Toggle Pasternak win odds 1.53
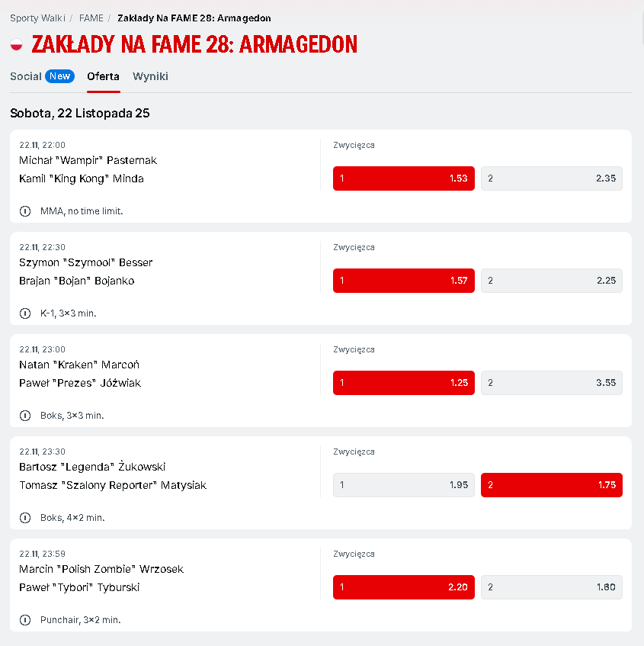Screen dimensions: 644x646 [403, 178]
